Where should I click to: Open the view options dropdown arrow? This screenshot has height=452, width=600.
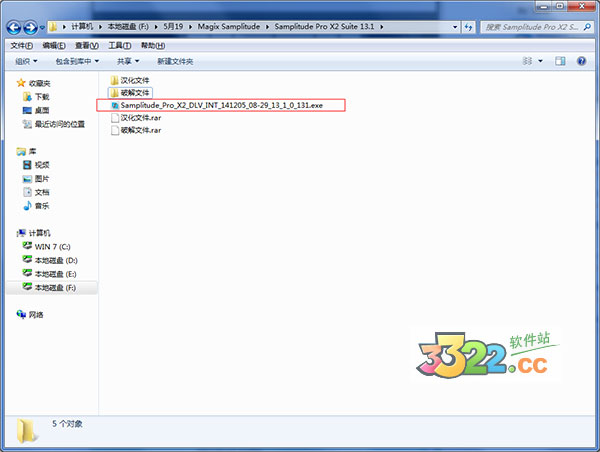541,61
